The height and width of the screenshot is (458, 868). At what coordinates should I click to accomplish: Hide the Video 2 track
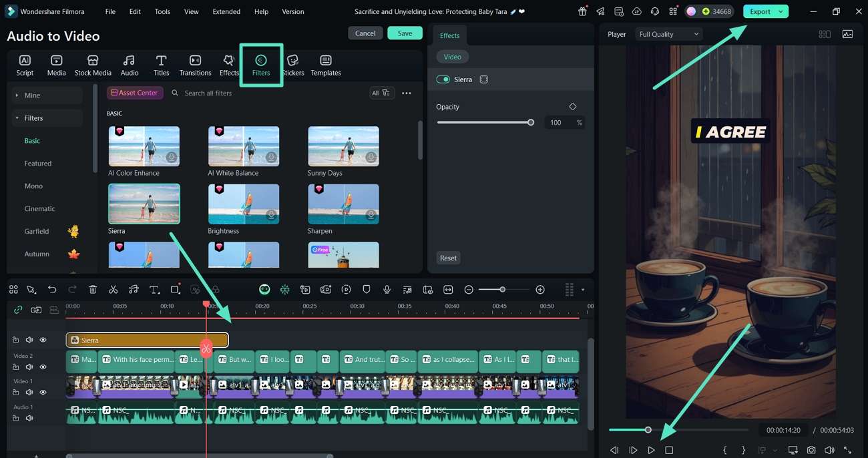click(43, 367)
